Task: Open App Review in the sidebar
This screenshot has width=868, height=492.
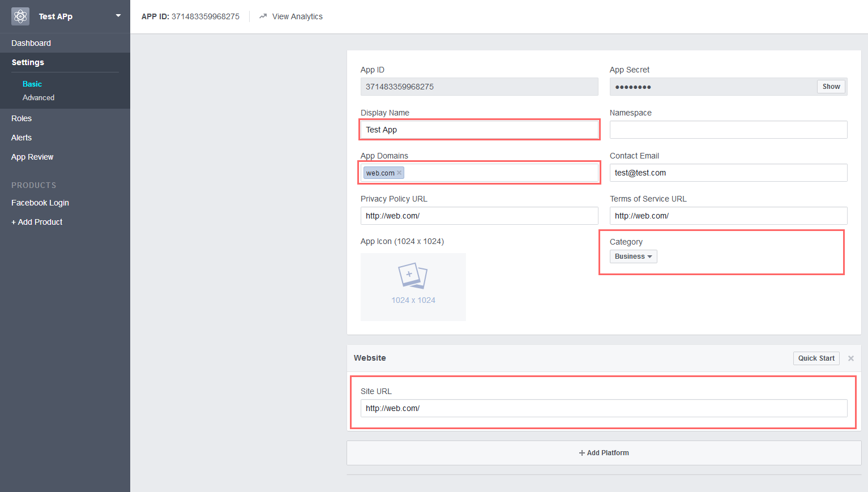Action: pyautogui.click(x=32, y=157)
